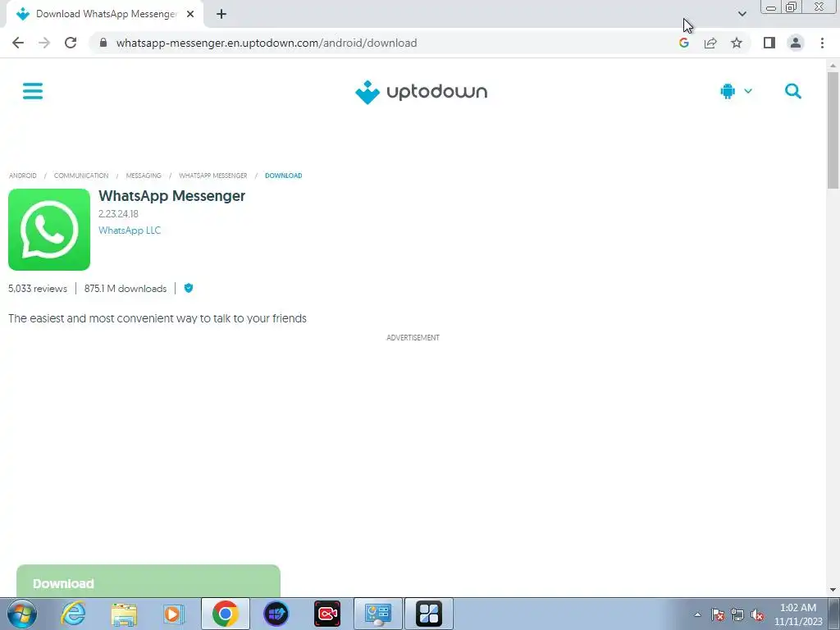Select the Download WhatsApp Messenger tab
Viewport: 840px width, 630px height.
click(104, 14)
